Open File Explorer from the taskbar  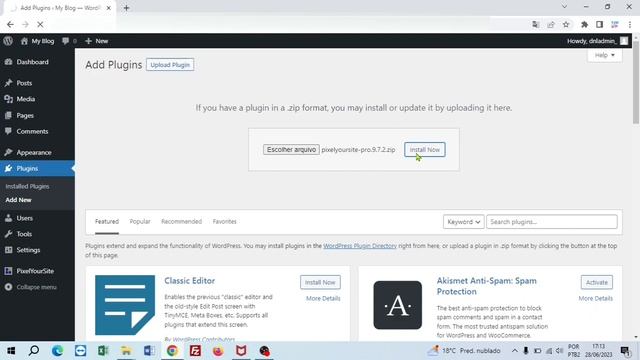(x=126, y=351)
